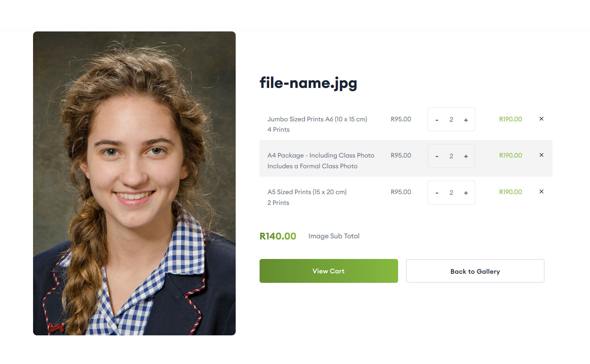Open the View Cart button
The width and height of the screenshot is (590, 364).
328,271
